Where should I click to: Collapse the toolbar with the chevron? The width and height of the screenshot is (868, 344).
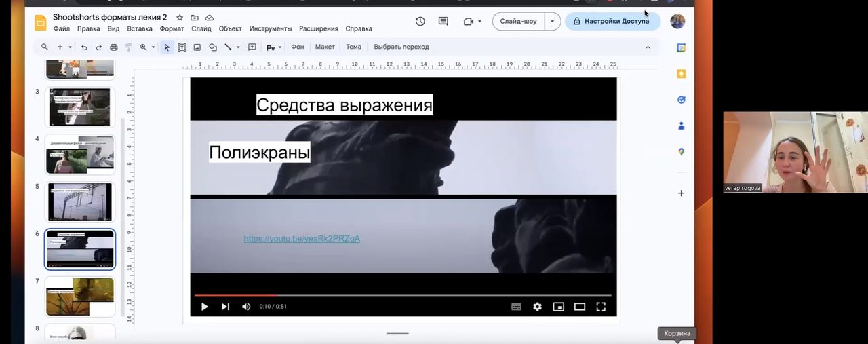click(648, 47)
